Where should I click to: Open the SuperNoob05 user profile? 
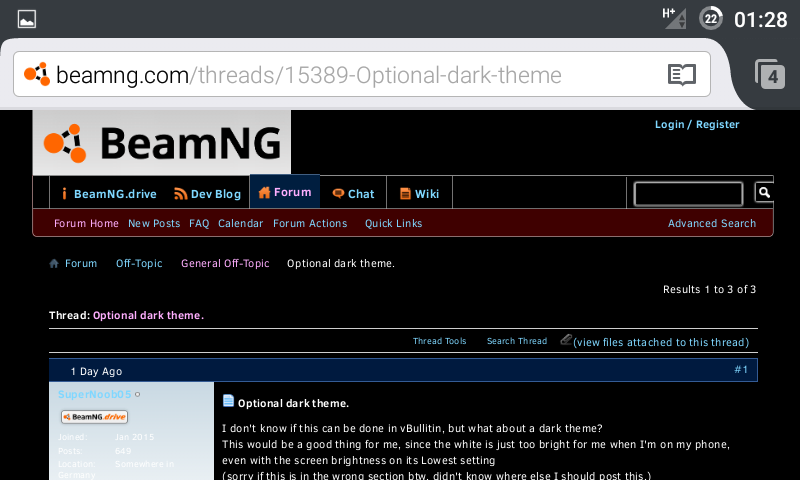[94, 394]
